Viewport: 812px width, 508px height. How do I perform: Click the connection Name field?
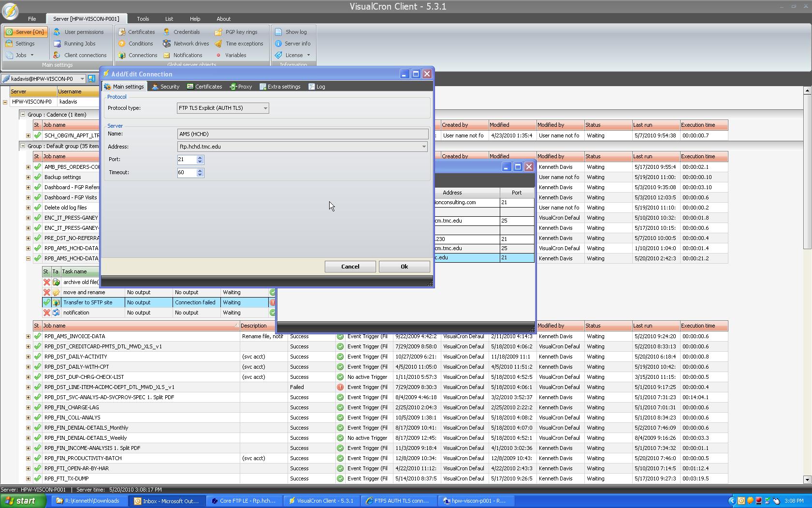pos(303,134)
